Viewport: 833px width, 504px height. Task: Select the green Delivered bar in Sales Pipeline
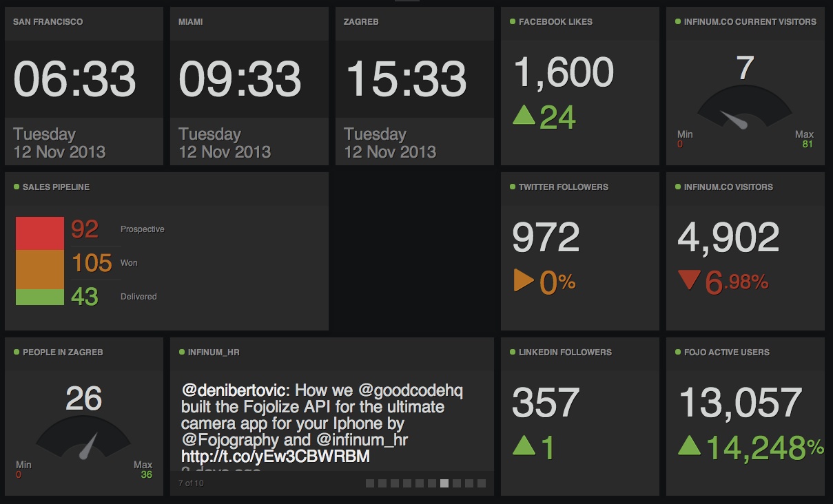pyautogui.click(x=40, y=297)
